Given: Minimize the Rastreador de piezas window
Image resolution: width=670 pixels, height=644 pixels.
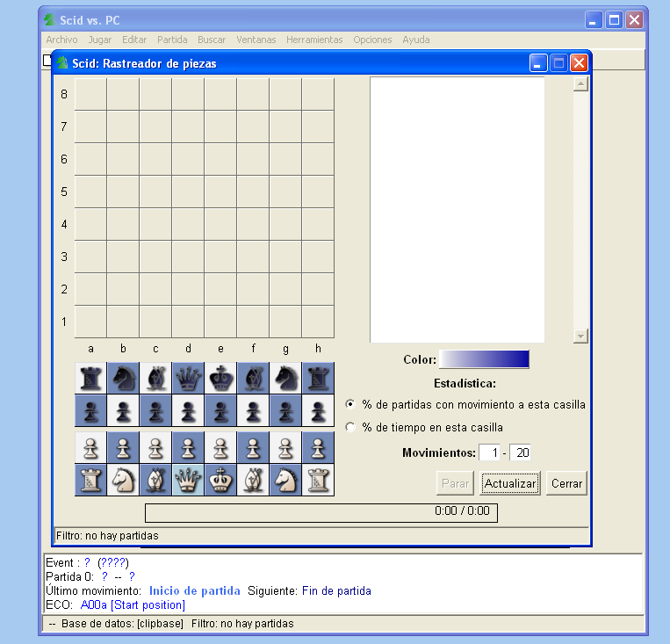Looking at the screenshot, I should pyautogui.click(x=538, y=63).
